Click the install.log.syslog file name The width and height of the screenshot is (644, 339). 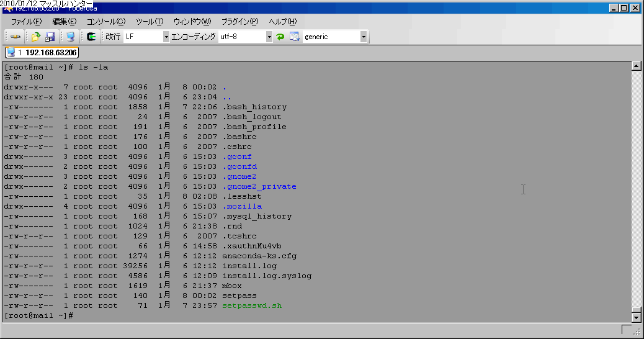point(267,276)
